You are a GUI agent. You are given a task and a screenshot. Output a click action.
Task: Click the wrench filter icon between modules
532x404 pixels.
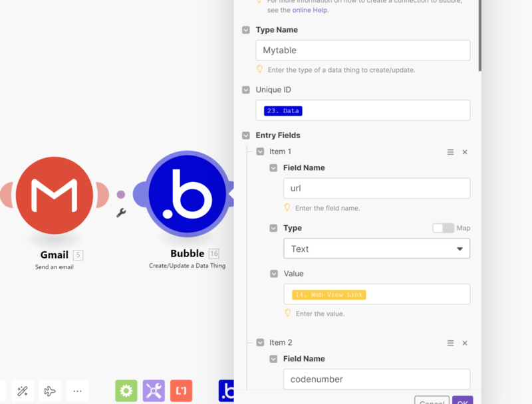click(x=121, y=213)
